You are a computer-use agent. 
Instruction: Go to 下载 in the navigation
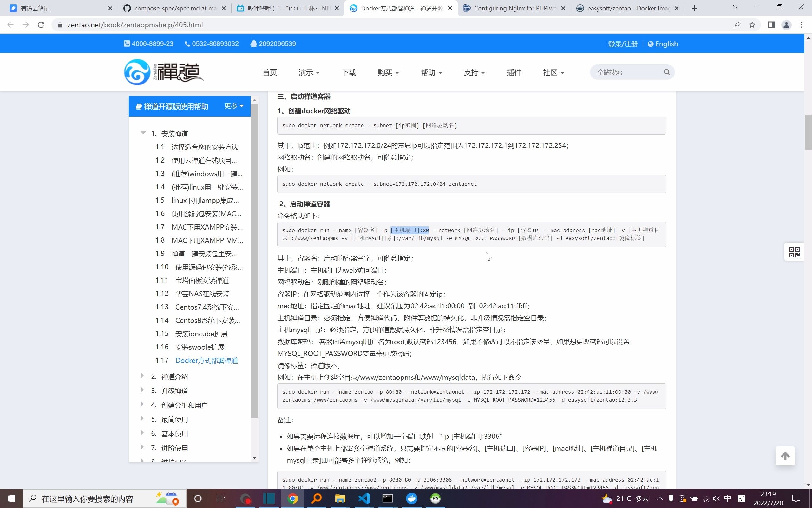[x=349, y=73]
